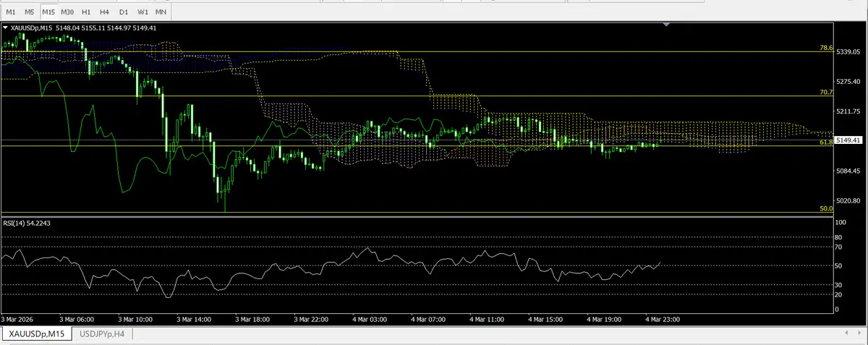Choose the H4 timeframe
868x345 pixels.
pyautogui.click(x=105, y=12)
